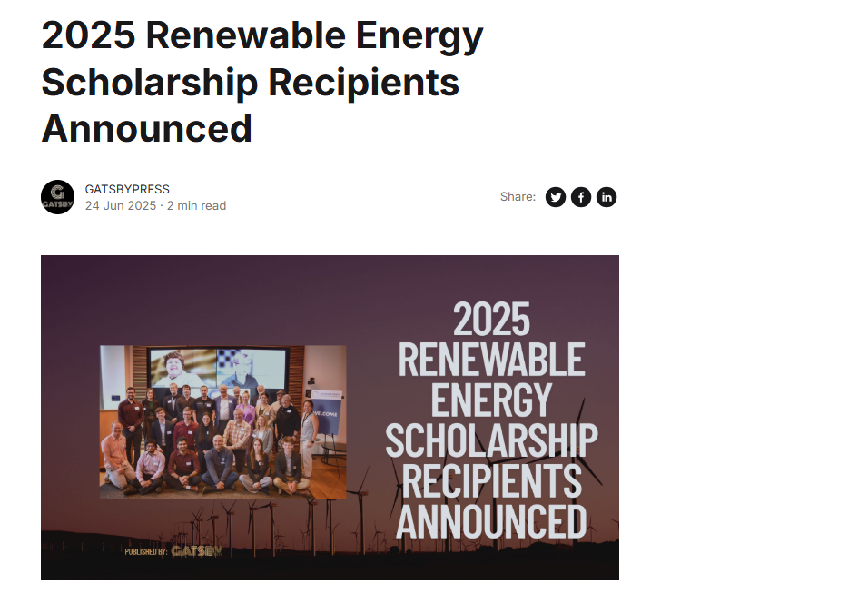Image resolution: width=868 pixels, height=593 pixels.
Task: Click the large "2025" in the banner image
Action: pyautogui.click(x=491, y=320)
